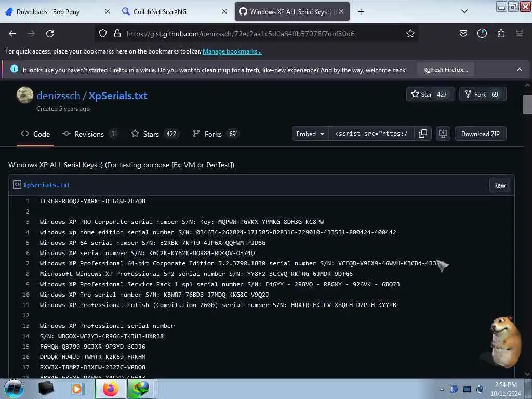
Task: Launch the media player from taskbar
Action: click(77, 389)
